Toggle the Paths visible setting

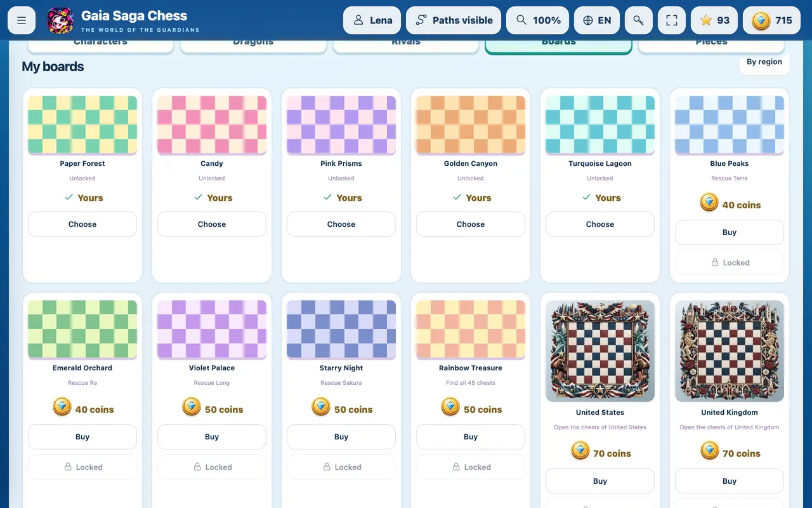point(454,20)
